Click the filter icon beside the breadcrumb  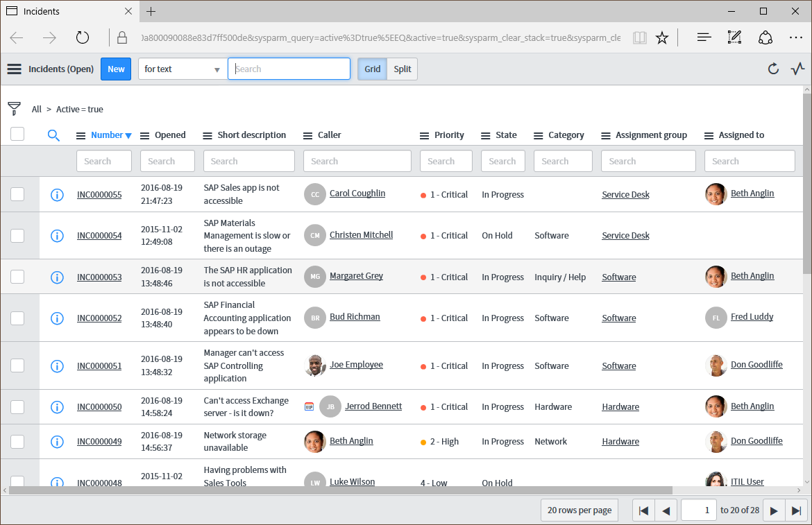[14, 109]
